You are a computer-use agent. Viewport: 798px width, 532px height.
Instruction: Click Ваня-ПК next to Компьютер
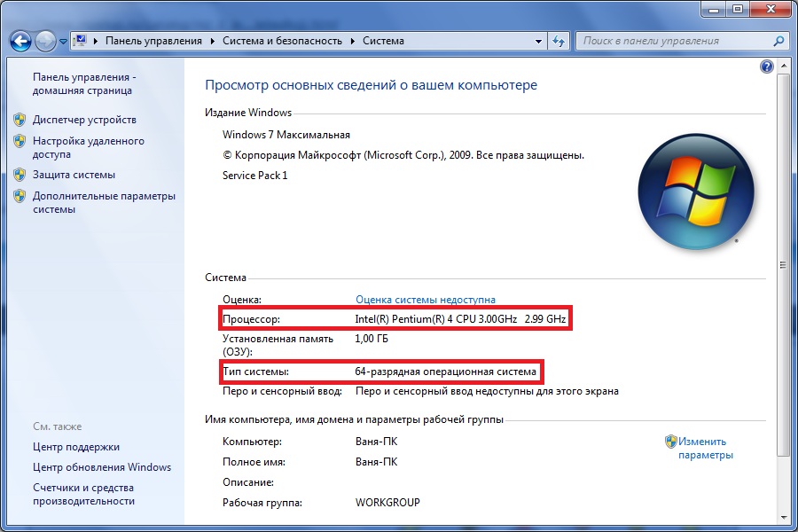377,442
